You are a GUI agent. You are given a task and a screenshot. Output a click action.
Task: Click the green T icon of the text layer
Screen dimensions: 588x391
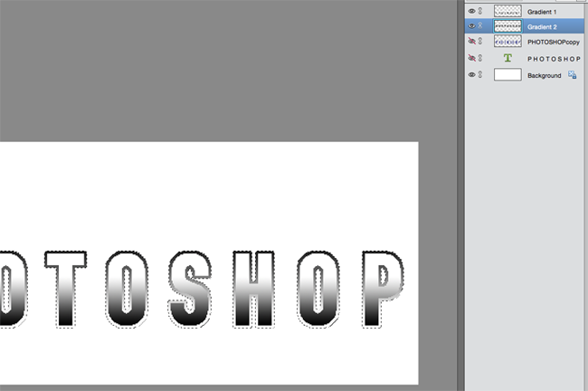point(507,58)
